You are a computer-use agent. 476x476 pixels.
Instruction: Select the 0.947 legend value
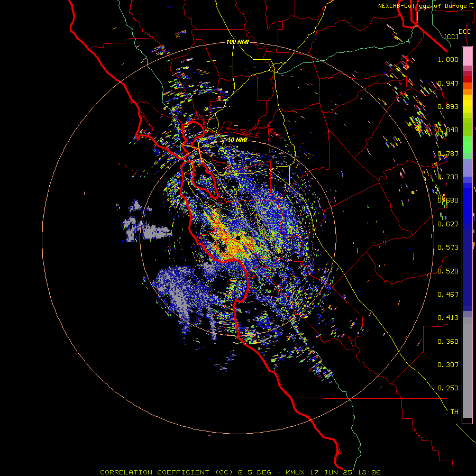pos(448,83)
